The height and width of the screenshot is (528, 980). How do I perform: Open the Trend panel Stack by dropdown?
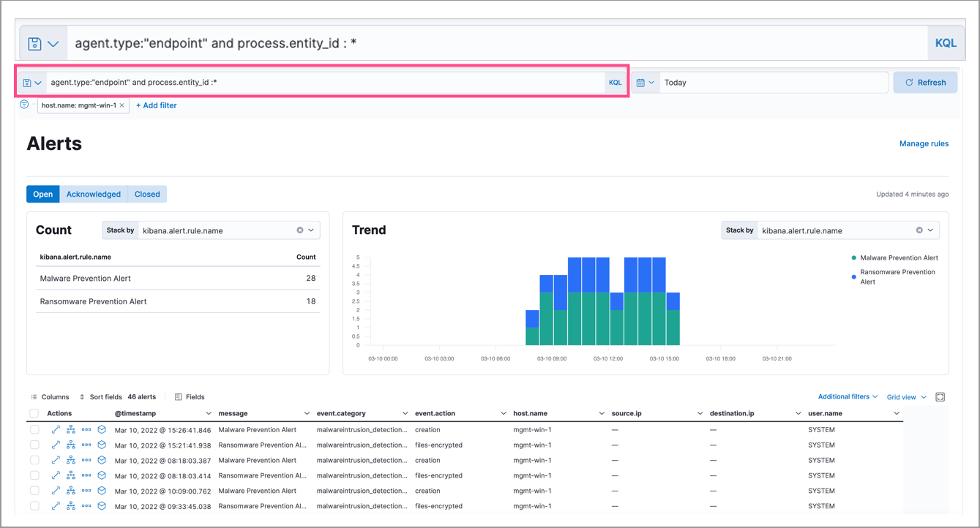(x=929, y=230)
